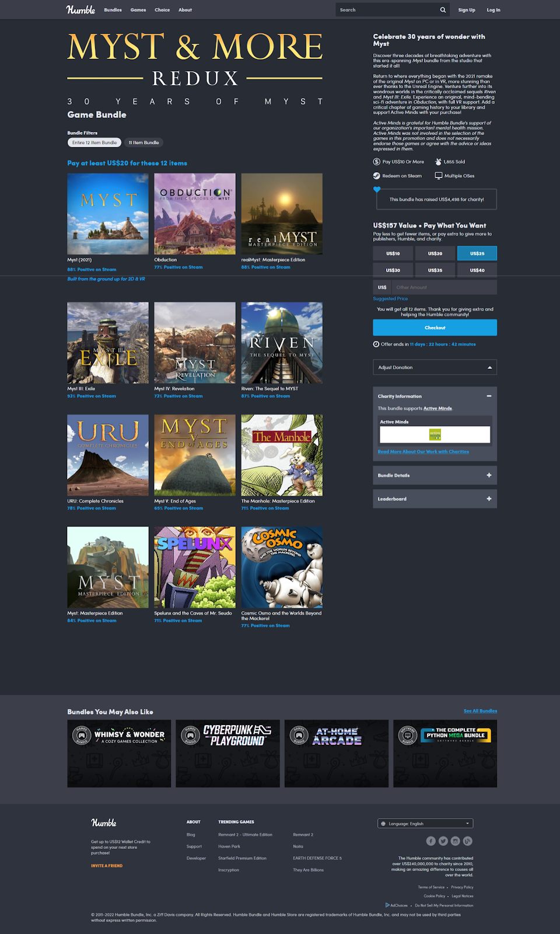Expand the Leaderboard section

click(435, 499)
